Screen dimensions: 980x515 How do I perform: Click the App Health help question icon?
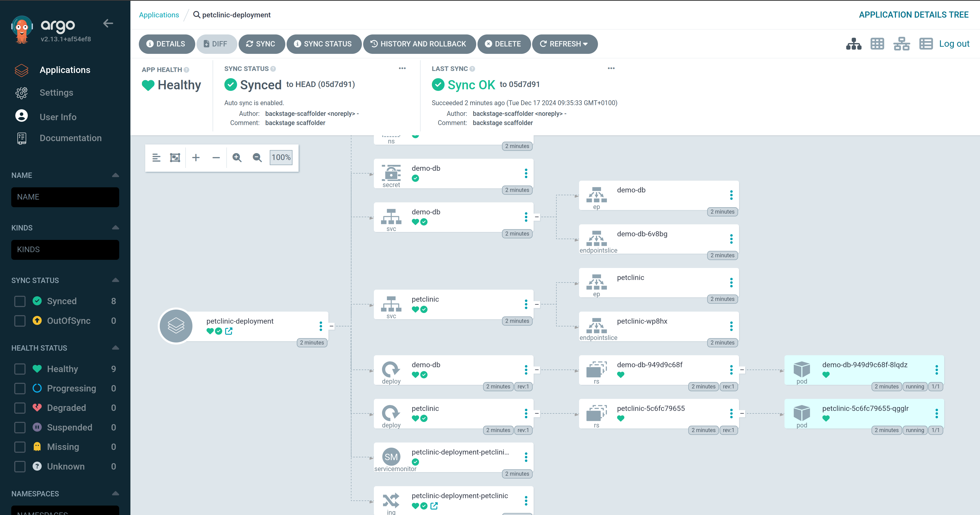pos(186,70)
